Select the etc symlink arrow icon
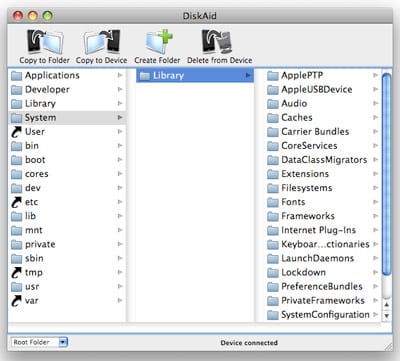 pos(16,202)
